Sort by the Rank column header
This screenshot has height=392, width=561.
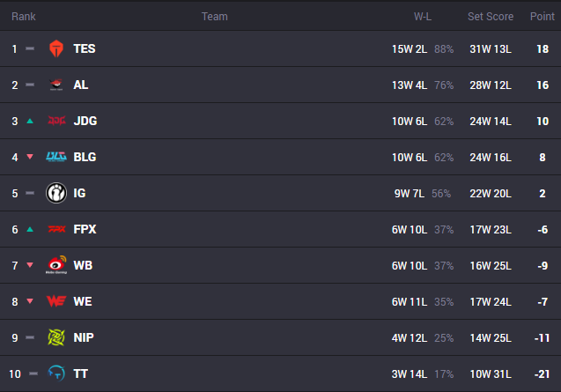(23, 17)
